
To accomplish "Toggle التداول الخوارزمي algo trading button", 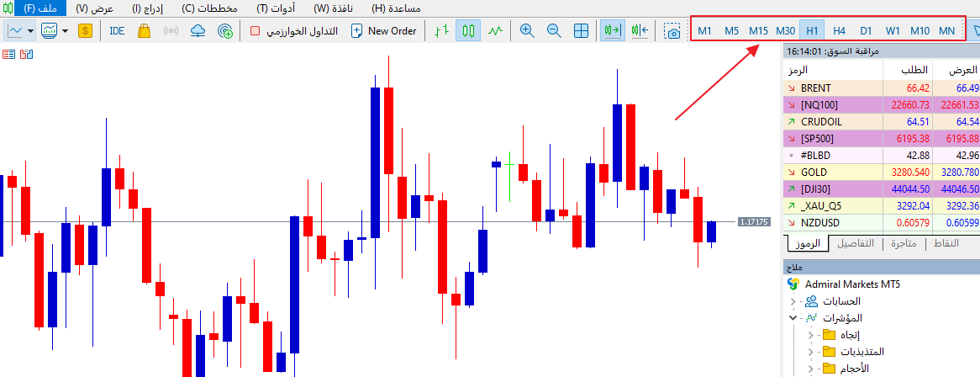I will (294, 30).
